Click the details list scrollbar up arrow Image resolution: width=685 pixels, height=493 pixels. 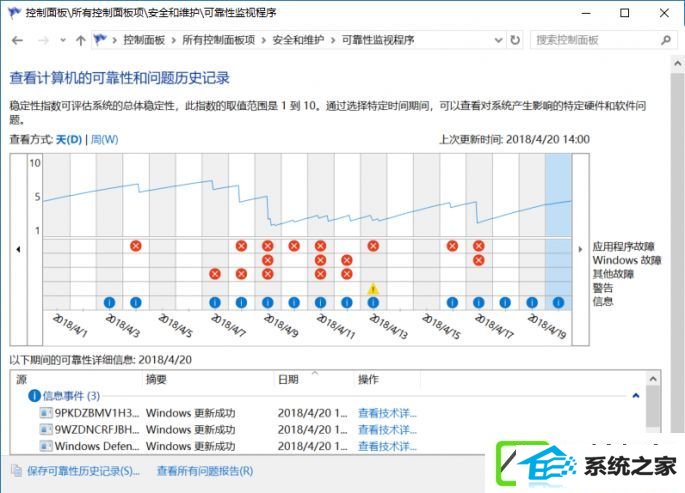pos(653,379)
